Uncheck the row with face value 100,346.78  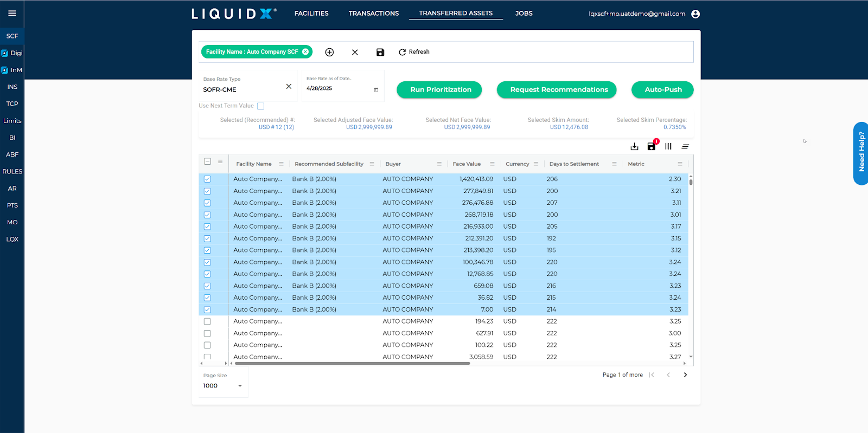pyautogui.click(x=207, y=262)
